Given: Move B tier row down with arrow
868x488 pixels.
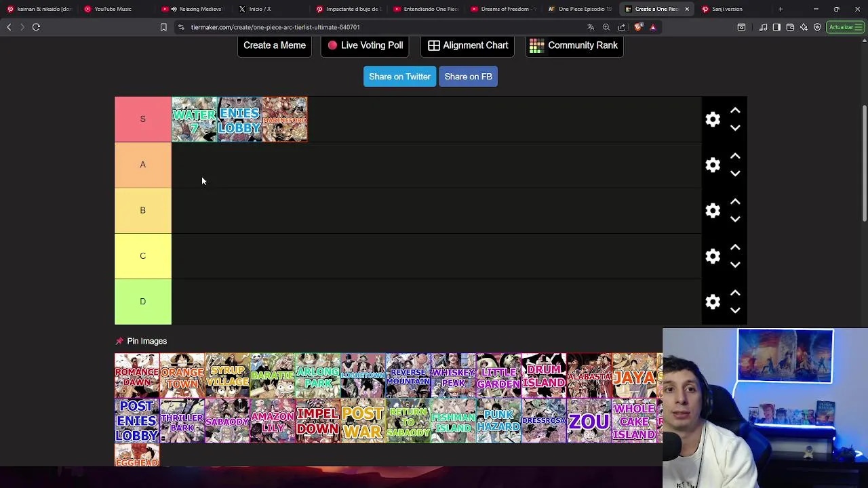Looking at the screenshot, I should tap(735, 219).
